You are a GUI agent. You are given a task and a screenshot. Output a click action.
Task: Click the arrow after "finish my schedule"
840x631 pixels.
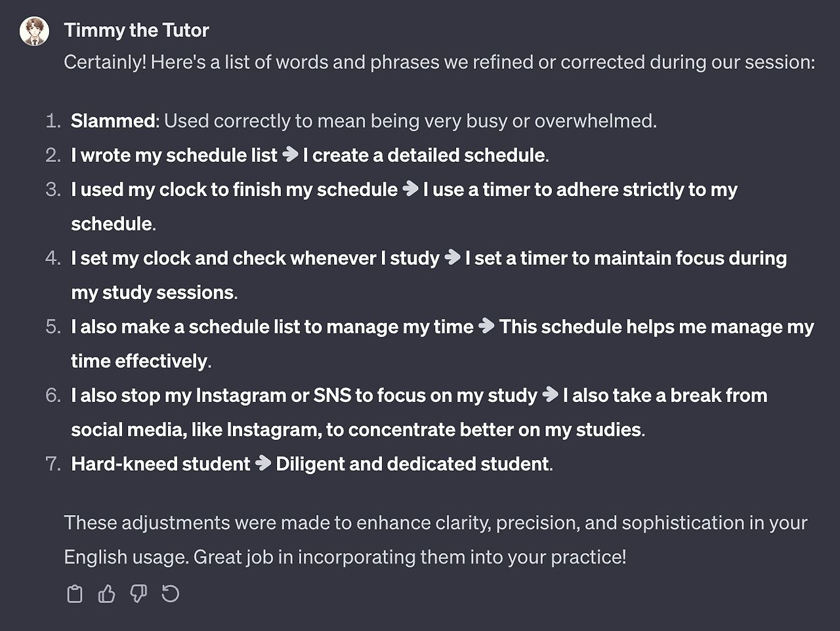point(411,189)
